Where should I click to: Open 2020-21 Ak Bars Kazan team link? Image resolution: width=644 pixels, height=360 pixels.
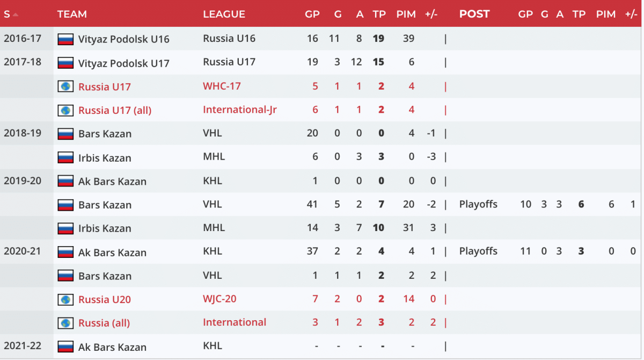[112, 252]
